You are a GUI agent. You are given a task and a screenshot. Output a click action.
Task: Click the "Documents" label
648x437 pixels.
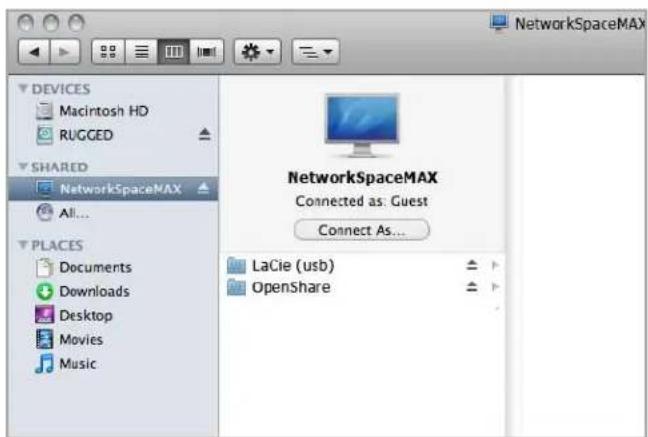tap(95, 267)
